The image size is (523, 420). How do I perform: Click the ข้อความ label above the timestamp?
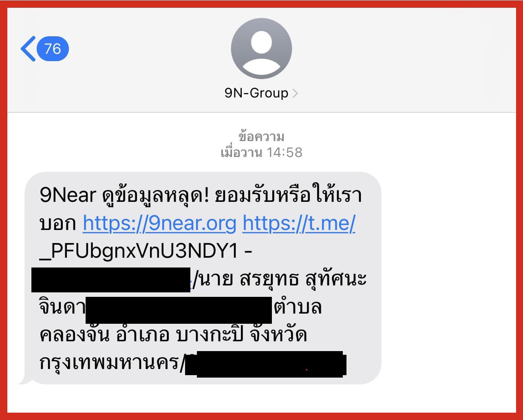click(x=261, y=136)
